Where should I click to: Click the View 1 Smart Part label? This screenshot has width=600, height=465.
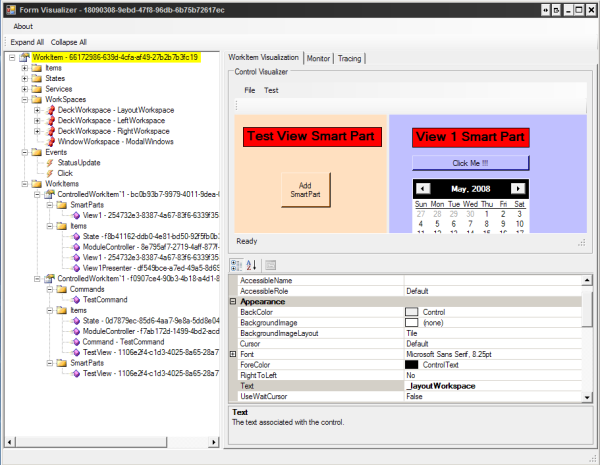(471, 137)
